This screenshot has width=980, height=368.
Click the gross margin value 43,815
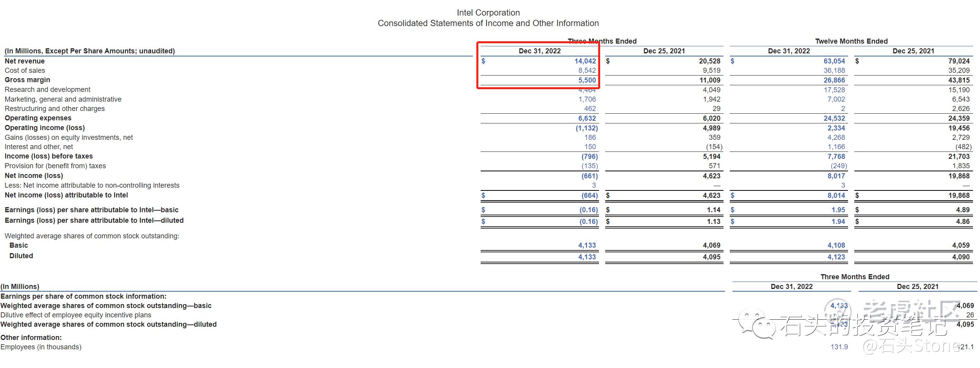coord(959,80)
